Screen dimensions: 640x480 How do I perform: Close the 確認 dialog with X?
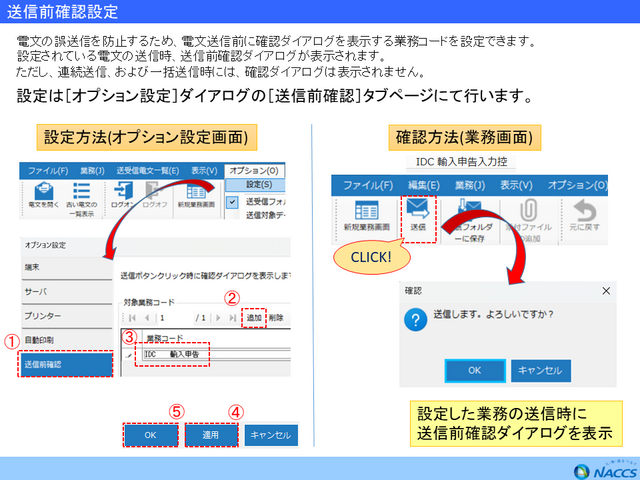coord(606,291)
